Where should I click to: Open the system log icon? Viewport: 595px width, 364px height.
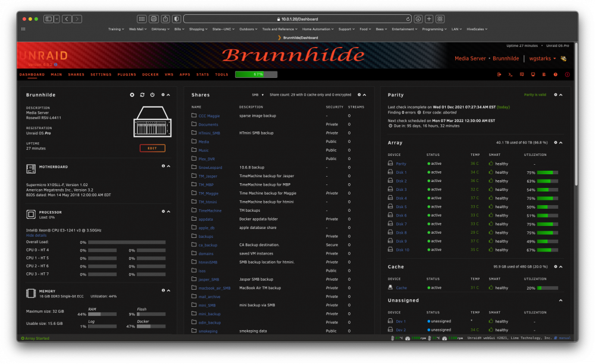[544, 75]
